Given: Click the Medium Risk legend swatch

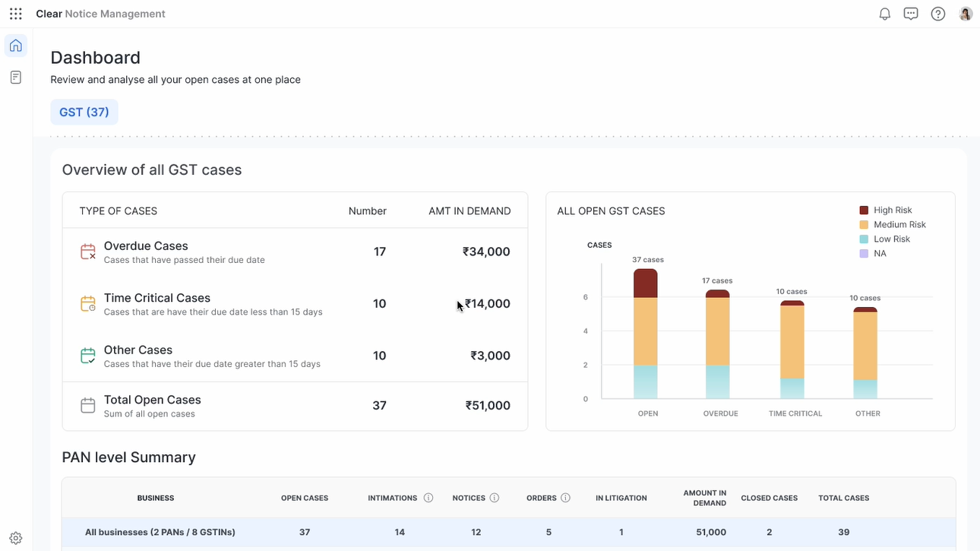Looking at the screenshot, I should [864, 225].
